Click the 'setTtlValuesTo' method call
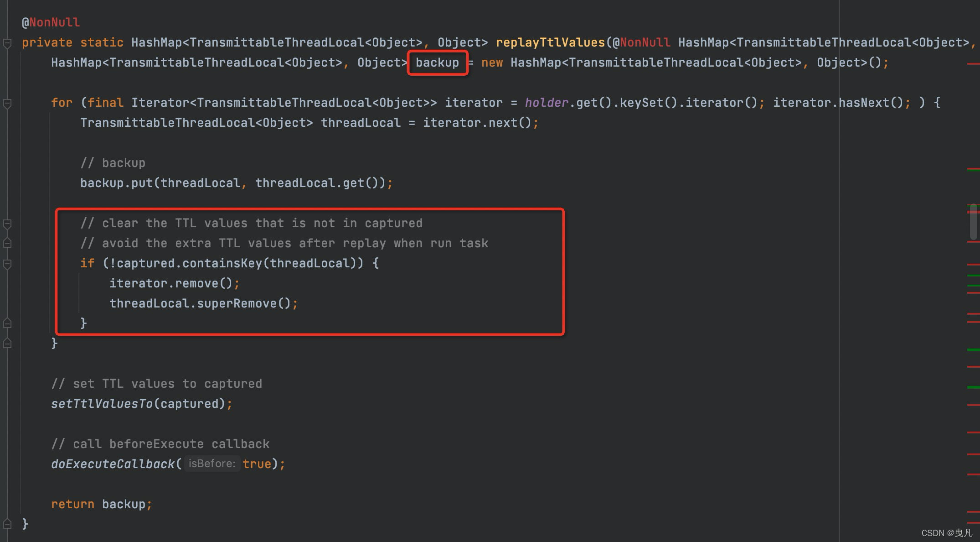 [102, 404]
